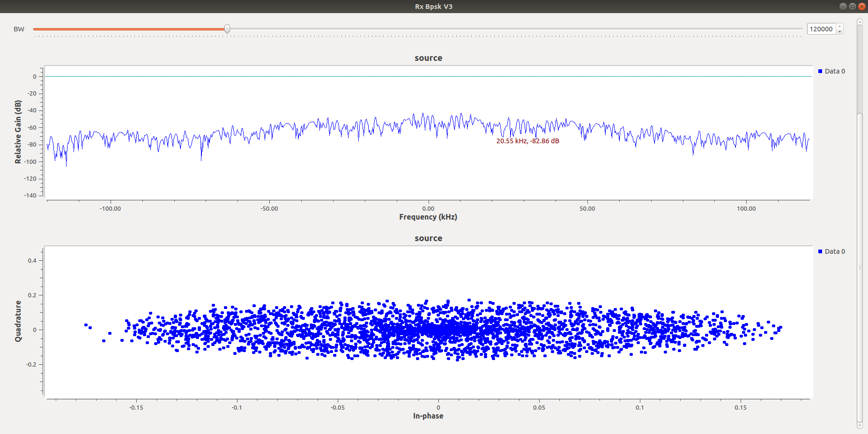Close the Rx Bpsk V3 window
This screenshot has height=434, width=868.
(861, 6)
